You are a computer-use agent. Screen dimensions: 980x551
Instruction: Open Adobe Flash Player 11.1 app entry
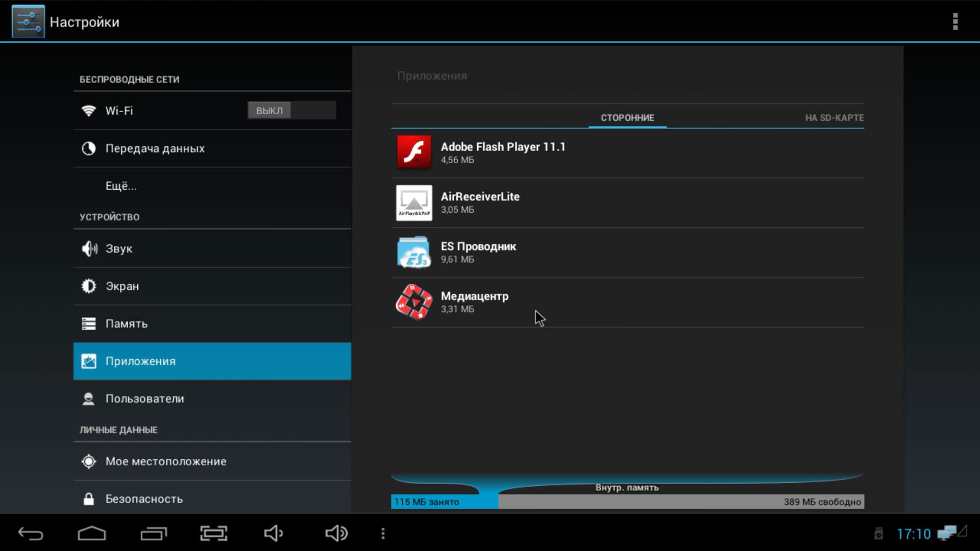click(x=503, y=152)
